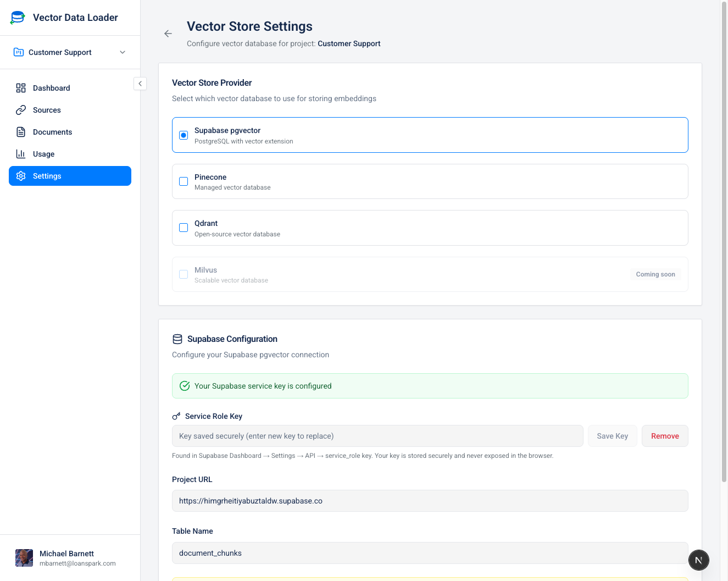
Task: Go to the Usage page
Action: 44,154
